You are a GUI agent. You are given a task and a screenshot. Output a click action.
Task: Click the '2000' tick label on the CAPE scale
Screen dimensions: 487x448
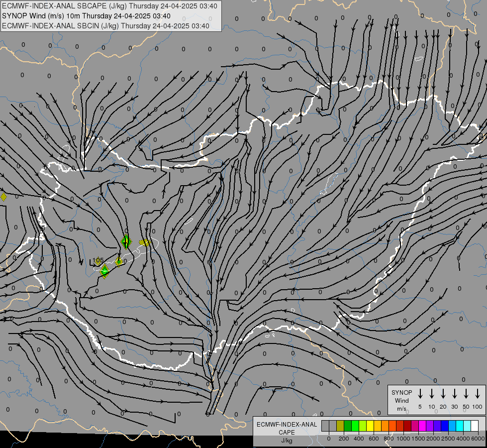point(433,439)
